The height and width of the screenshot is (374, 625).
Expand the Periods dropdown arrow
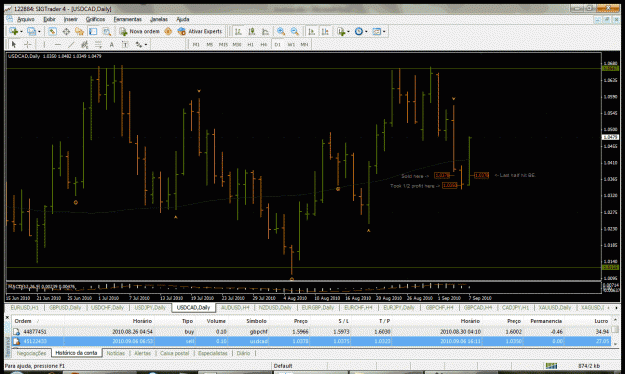366,31
